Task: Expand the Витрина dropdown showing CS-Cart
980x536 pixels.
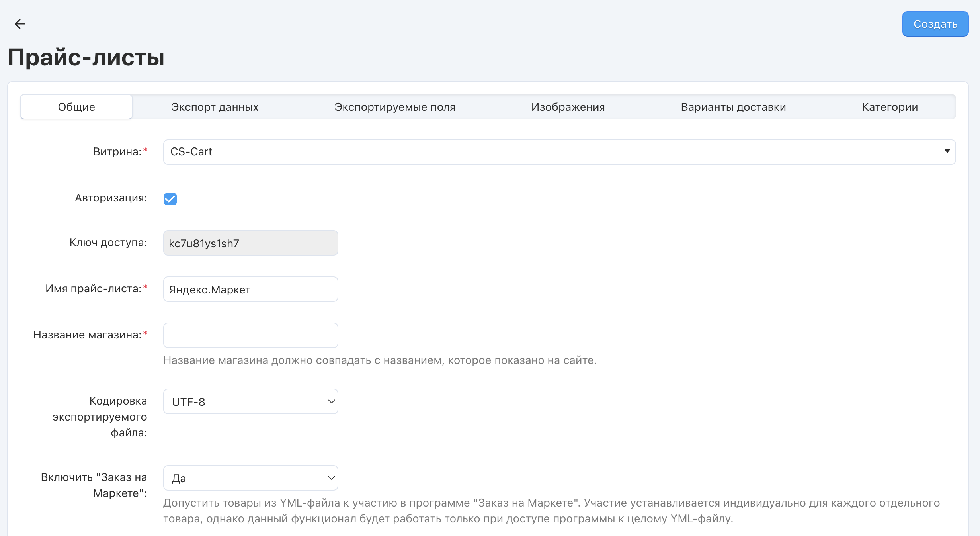Action: 557,152
